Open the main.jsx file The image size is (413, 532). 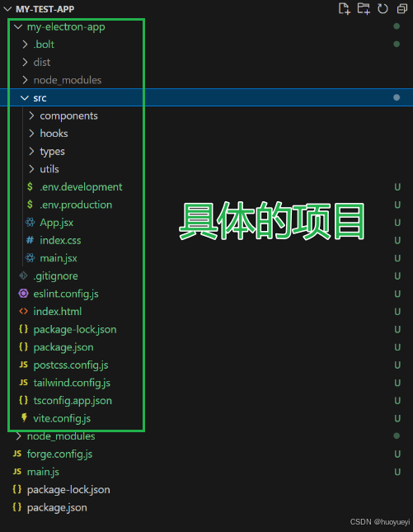click(x=59, y=258)
